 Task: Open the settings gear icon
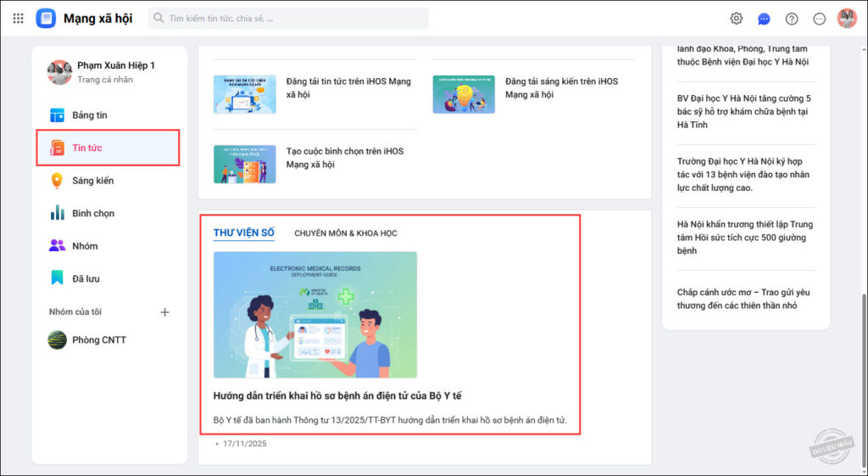(736, 19)
